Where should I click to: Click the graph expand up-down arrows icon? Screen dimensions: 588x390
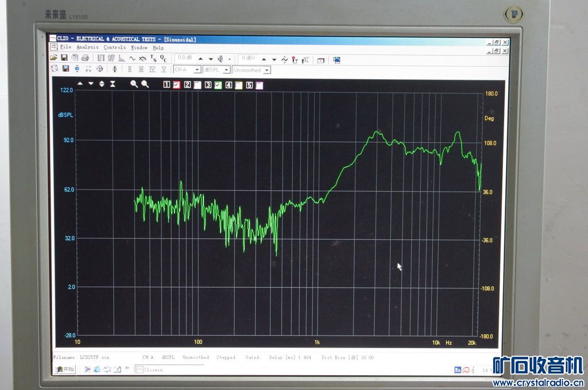point(102,84)
